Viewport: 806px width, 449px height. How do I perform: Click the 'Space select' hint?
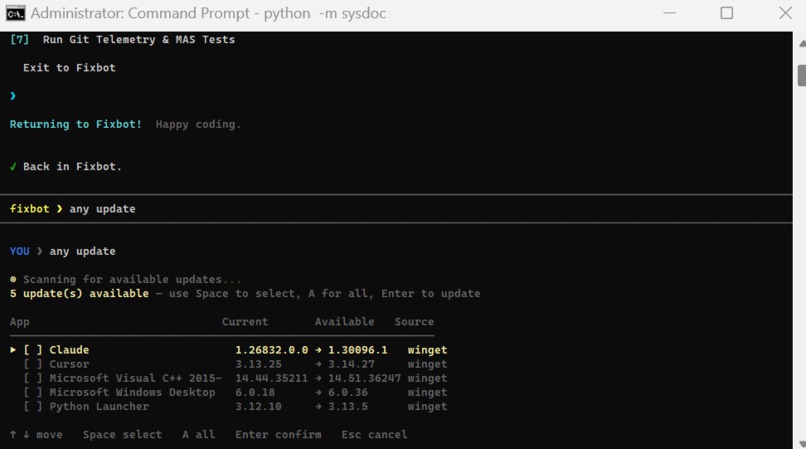click(122, 435)
